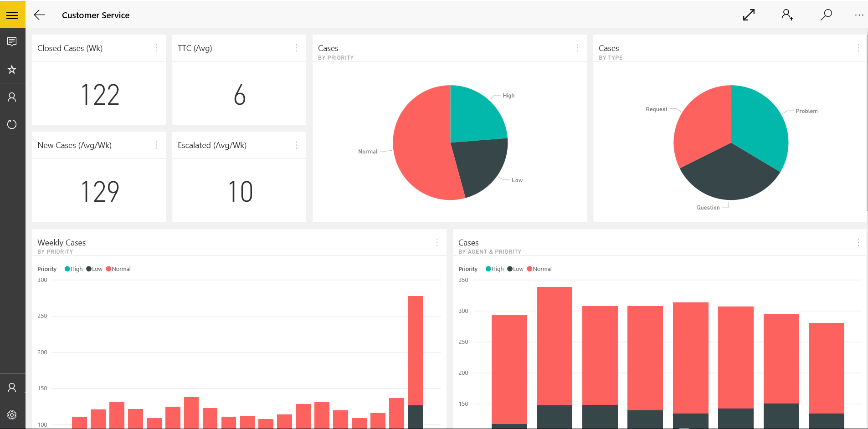Click the Closed Cases (Wk) tile title
The image size is (868, 429).
coord(70,48)
